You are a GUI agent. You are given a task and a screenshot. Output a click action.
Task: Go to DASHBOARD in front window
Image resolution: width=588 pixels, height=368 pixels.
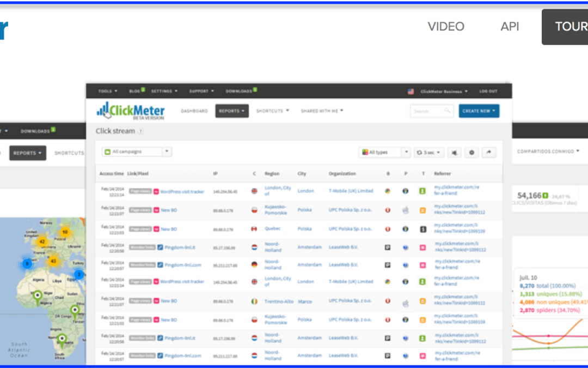click(x=194, y=111)
